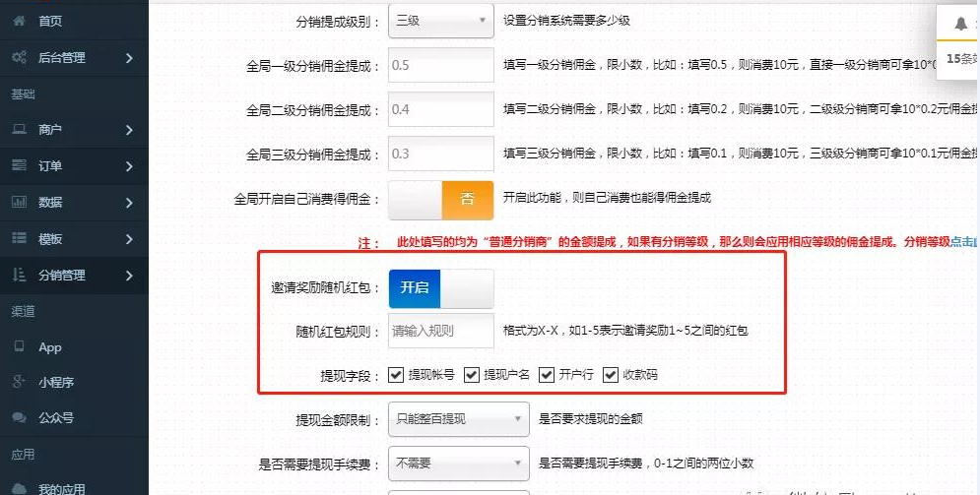The image size is (980, 495).
Task: Click the 开启此功能，则自己消费也能得佣金提成 hint
Action: [x=608, y=198]
